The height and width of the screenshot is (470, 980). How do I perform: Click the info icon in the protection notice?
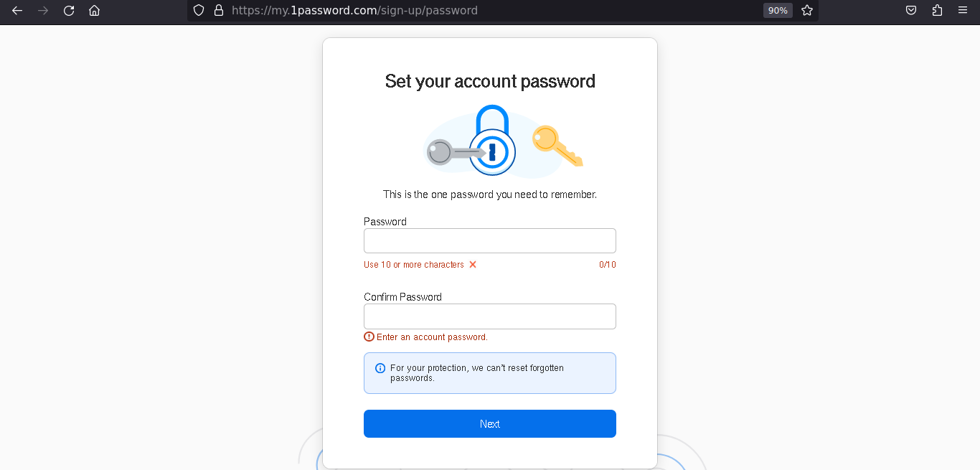click(380, 368)
